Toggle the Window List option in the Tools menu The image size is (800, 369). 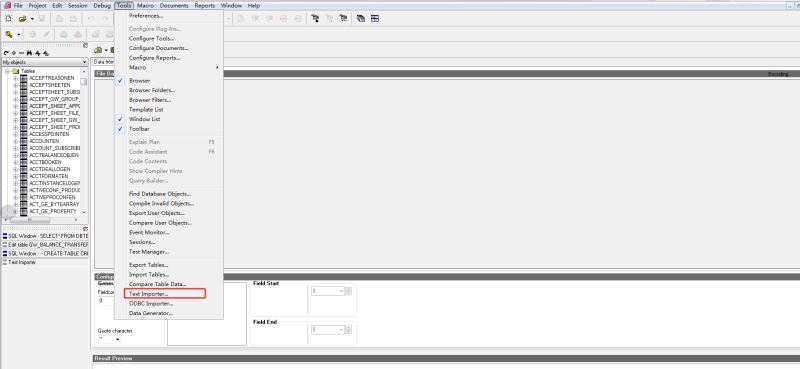tap(144, 119)
